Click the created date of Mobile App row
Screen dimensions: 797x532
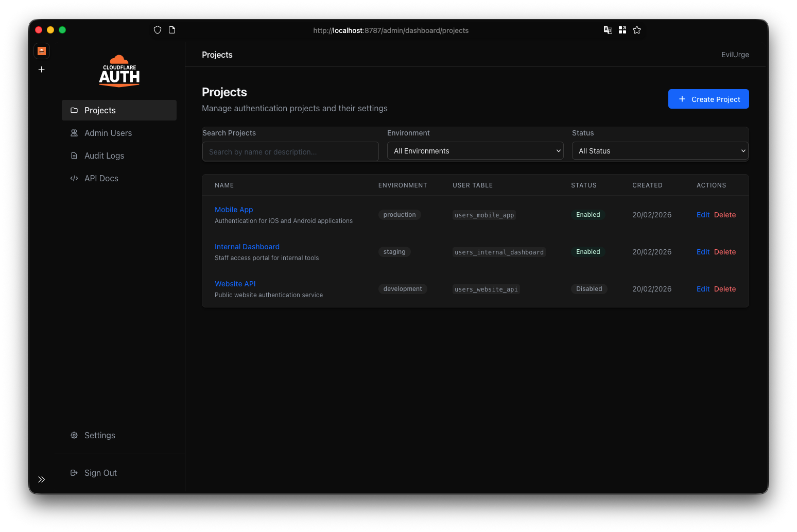point(652,215)
